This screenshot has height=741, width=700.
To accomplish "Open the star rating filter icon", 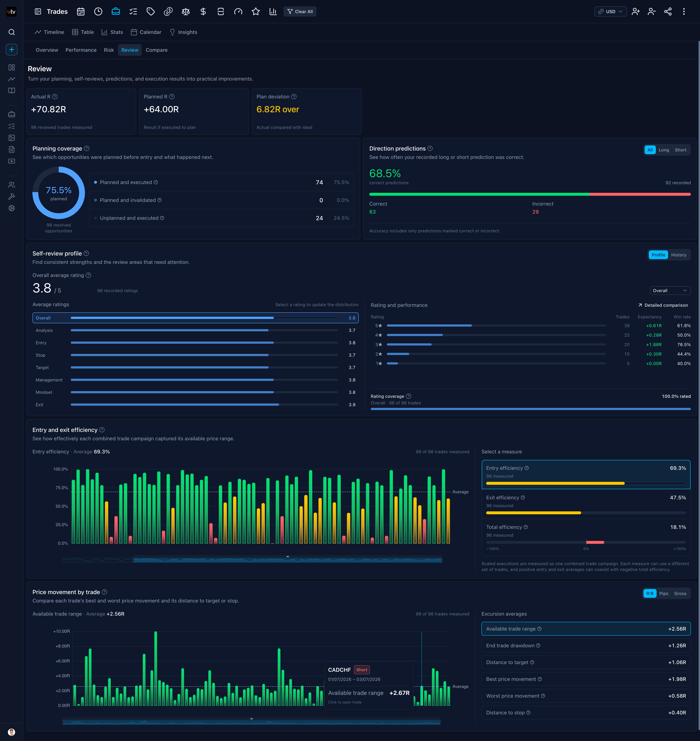I will coord(256,11).
